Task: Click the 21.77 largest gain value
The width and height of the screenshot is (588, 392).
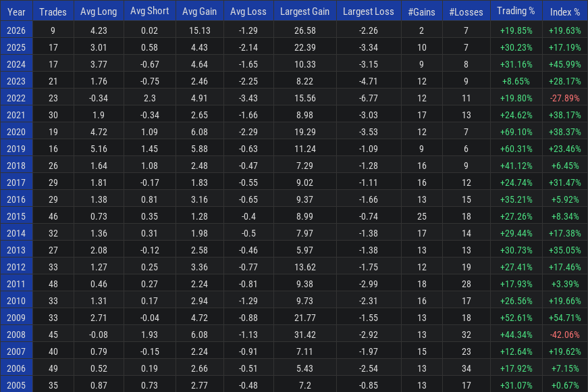Action: [305, 318]
